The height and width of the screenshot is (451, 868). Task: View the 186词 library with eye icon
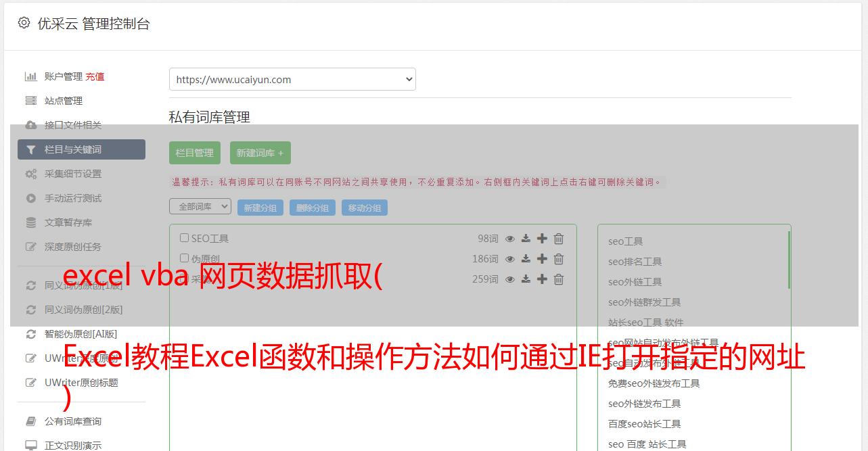(x=510, y=259)
